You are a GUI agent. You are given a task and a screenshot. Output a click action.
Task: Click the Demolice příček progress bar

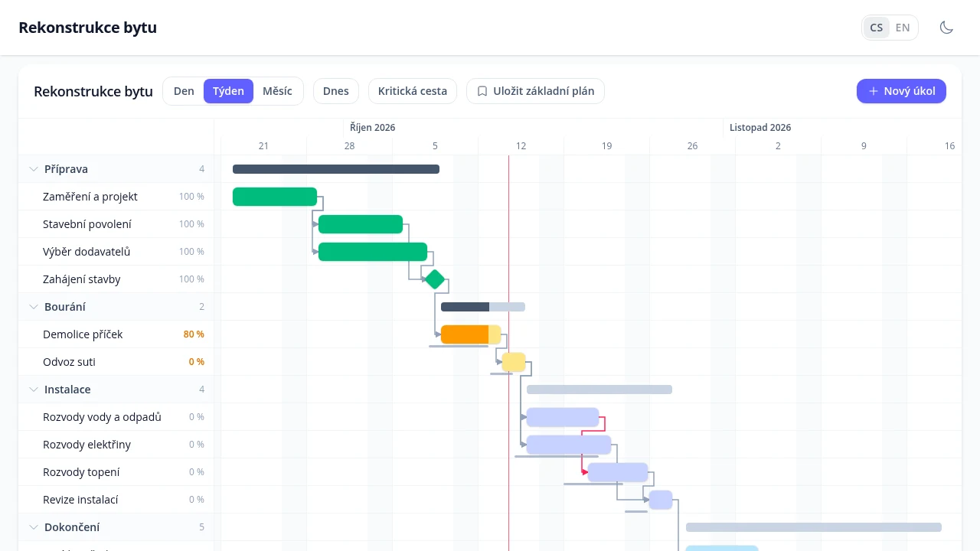pos(471,334)
